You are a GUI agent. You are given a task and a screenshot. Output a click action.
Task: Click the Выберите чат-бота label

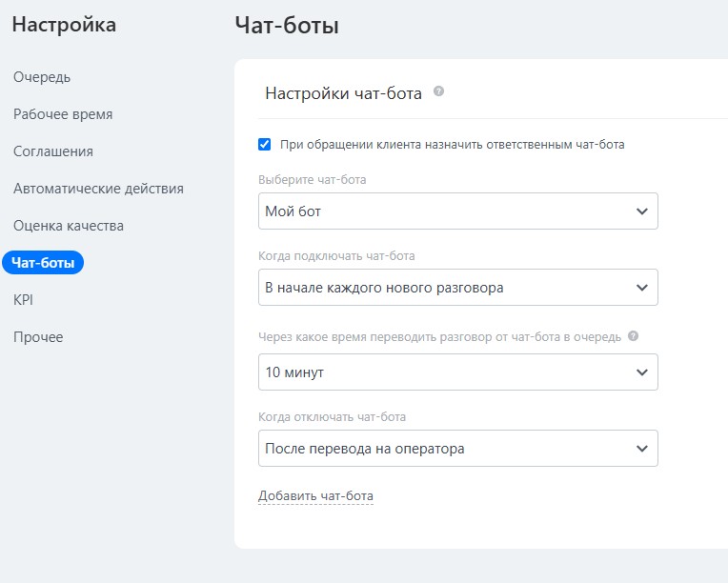coord(312,180)
